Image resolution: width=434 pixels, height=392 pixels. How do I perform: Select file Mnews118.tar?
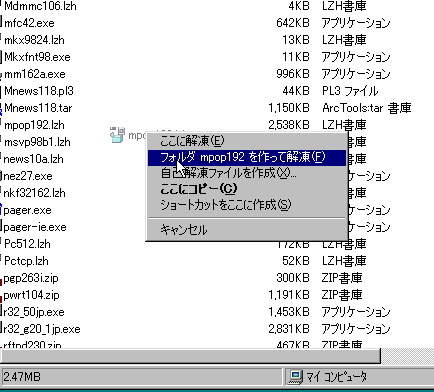pyautogui.click(x=38, y=108)
